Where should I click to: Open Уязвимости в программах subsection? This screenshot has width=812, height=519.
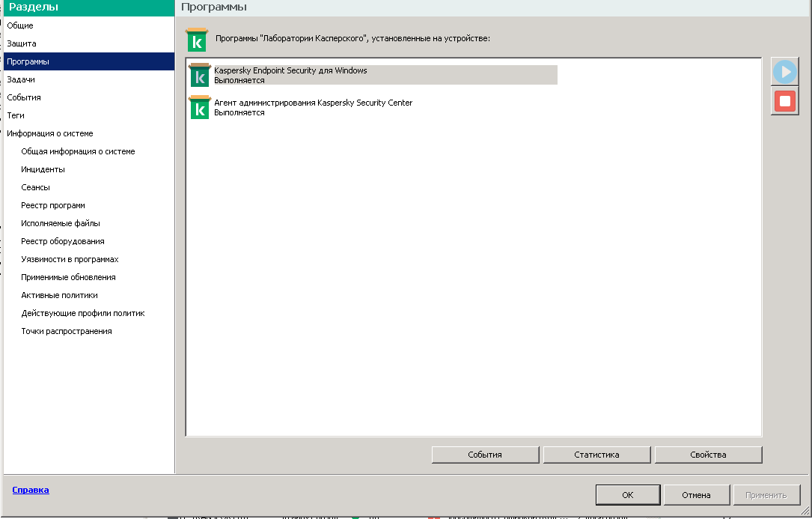(70, 259)
